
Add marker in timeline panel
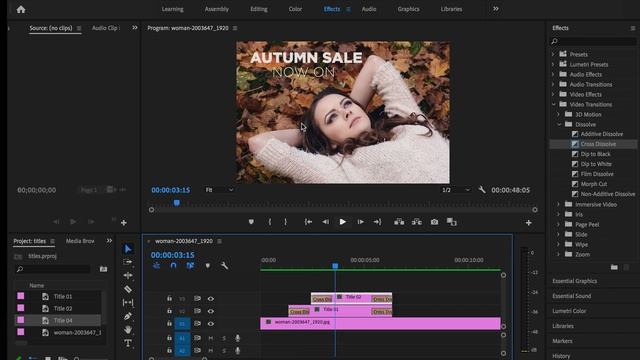point(208,266)
